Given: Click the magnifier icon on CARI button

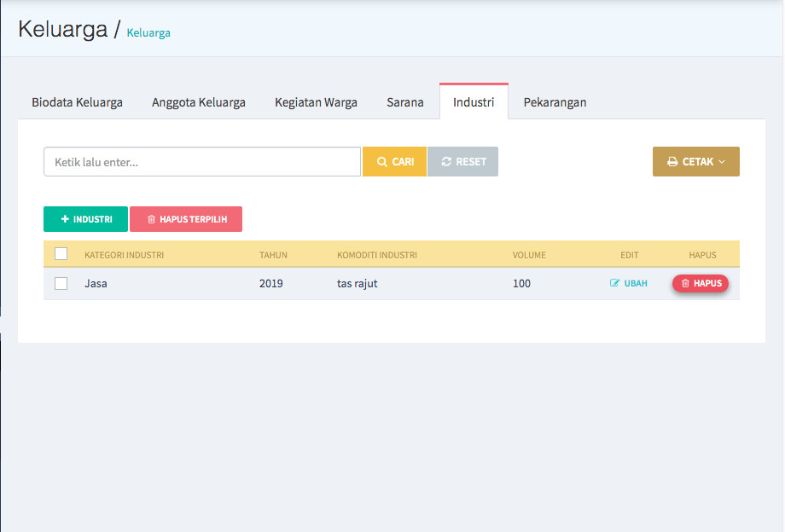Looking at the screenshot, I should coord(382,162).
